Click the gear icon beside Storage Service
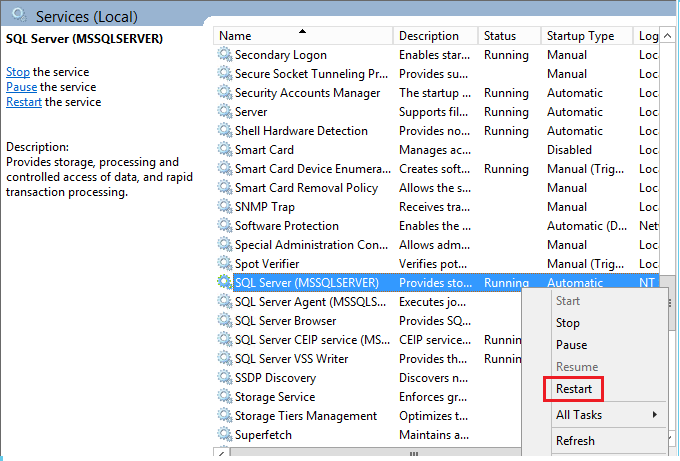This screenshot has width=680, height=461. pyautogui.click(x=225, y=397)
